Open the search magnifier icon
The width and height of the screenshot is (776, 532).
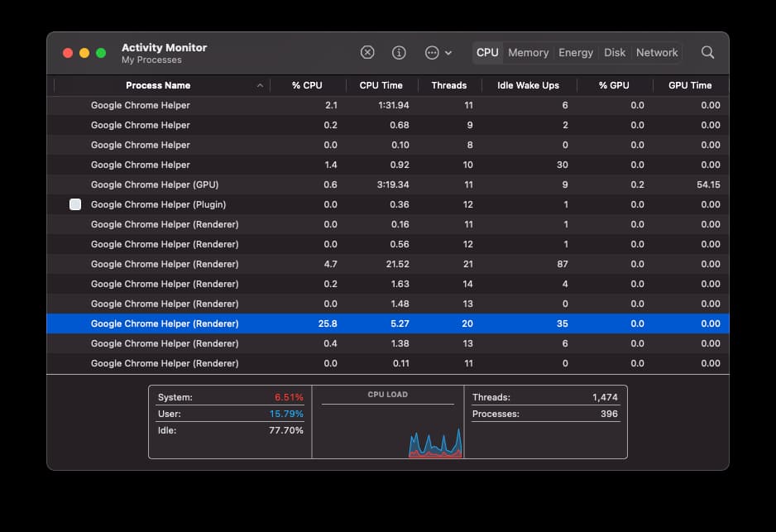(x=707, y=52)
